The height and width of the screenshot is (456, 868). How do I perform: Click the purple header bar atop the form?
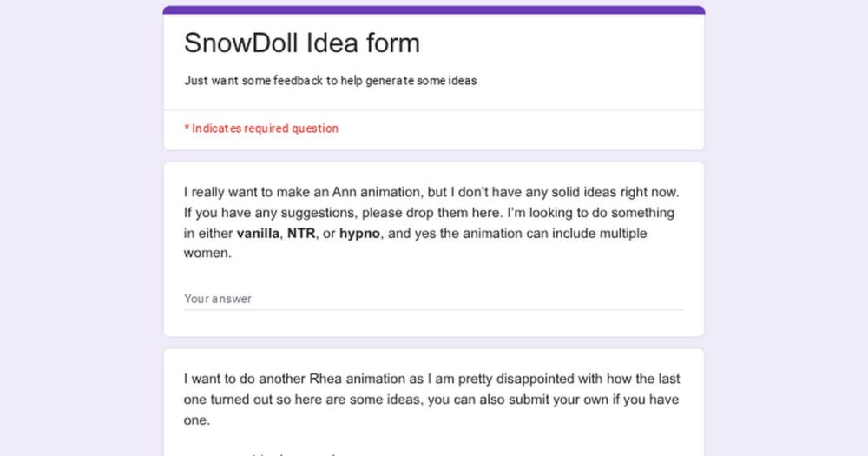coord(433,10)
